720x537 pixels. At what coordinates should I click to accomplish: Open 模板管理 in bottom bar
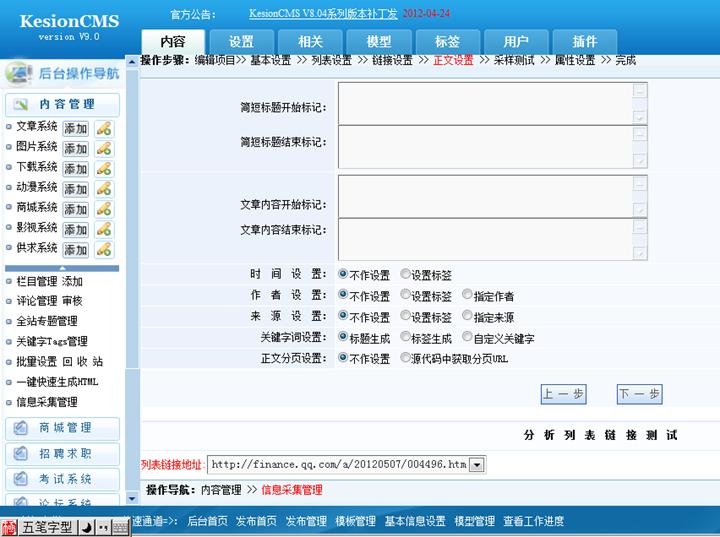click(x=355, y=521)
